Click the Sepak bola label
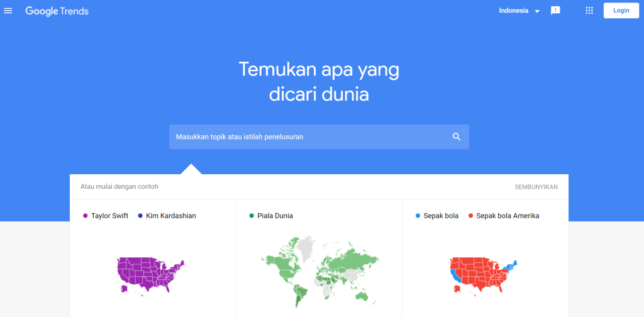This screenshot has width=644, height=317. (x=441, y=216)
